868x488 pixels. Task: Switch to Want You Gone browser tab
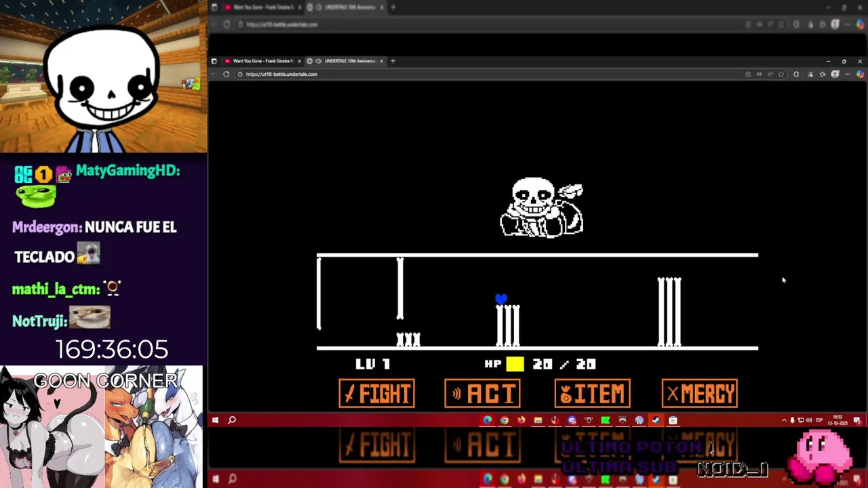262,61
